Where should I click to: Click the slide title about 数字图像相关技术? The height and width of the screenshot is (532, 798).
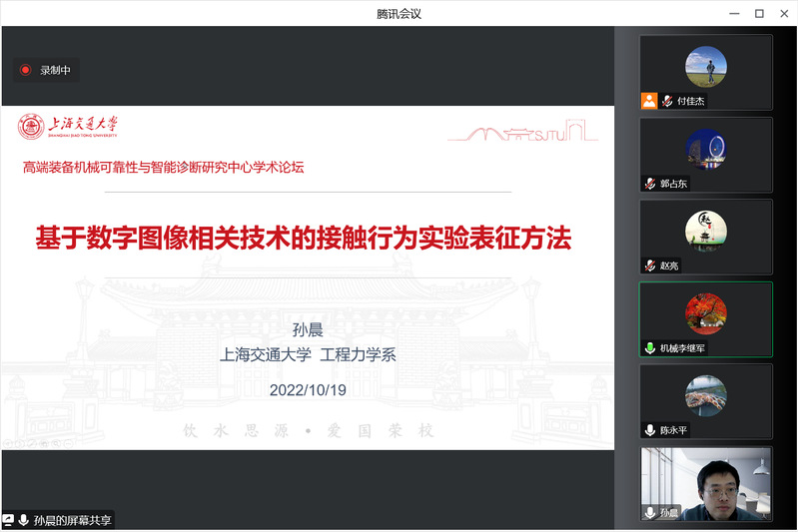point(306,239)
